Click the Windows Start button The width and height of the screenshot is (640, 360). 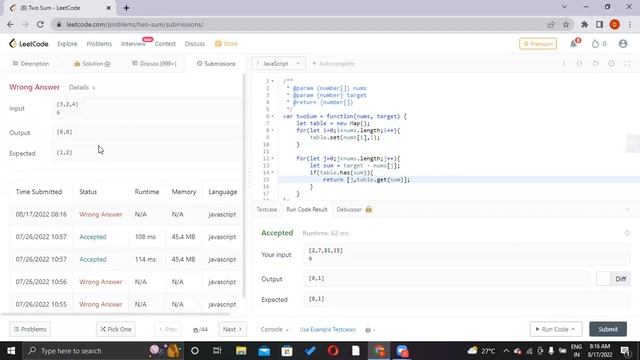click(x=11, y=351)
